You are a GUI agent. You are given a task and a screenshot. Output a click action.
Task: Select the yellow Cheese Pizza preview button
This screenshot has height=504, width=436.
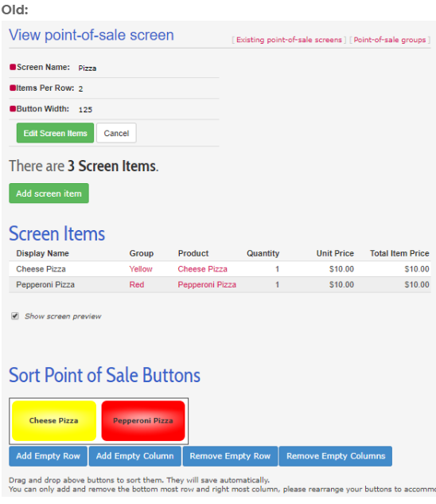coord(54,420)
